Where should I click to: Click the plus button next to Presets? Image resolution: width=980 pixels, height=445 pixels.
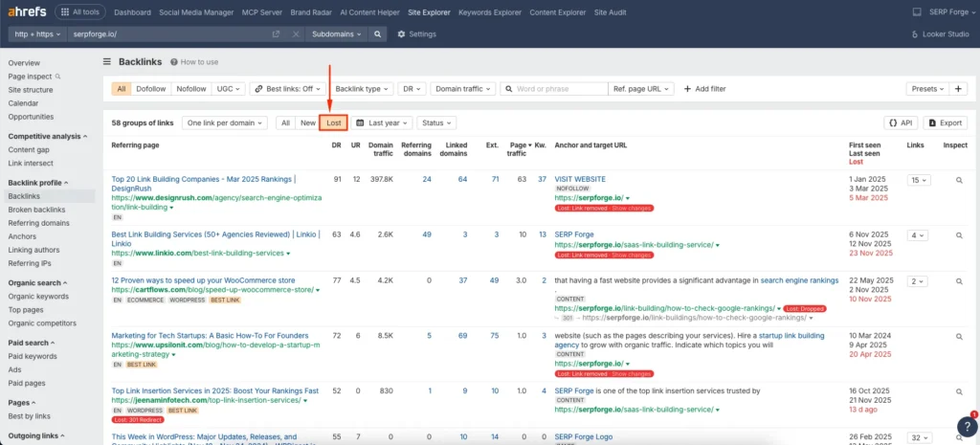pyautogui.click(x=958, y=89)
